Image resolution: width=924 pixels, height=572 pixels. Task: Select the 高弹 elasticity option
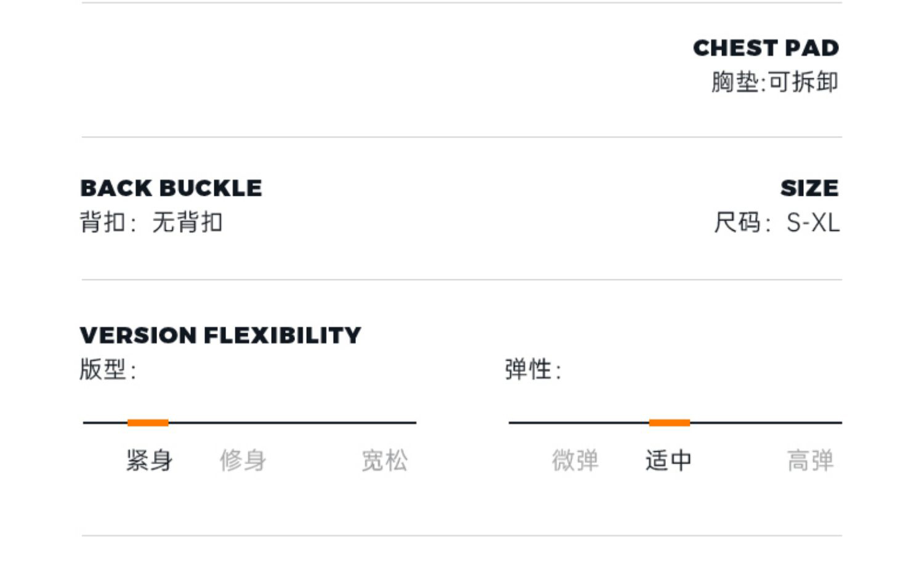coord(810,461)
